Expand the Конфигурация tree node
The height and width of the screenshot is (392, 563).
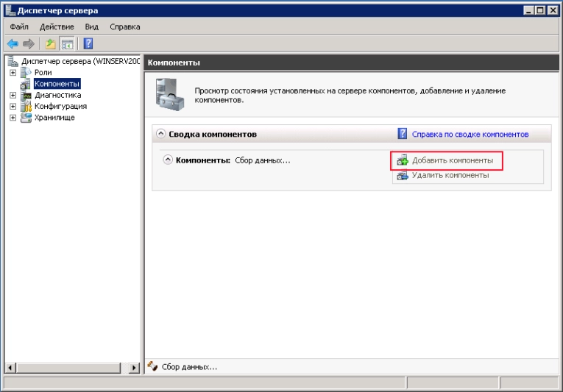[13, 106]
